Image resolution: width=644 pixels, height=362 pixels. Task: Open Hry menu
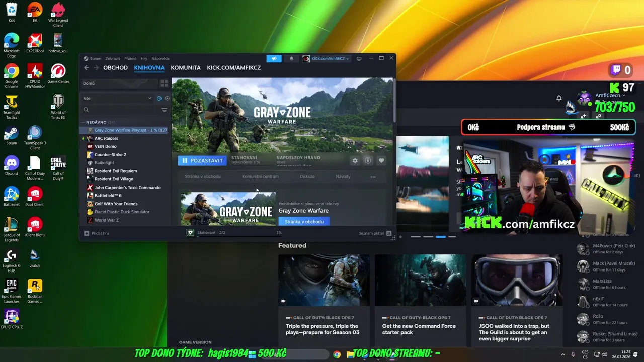coord(144,58)
